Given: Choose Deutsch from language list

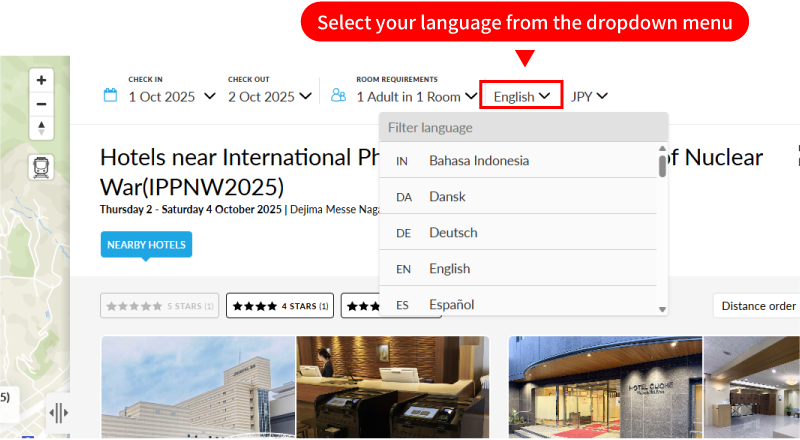Looking at the screenshot, I should tap(518, 232).
